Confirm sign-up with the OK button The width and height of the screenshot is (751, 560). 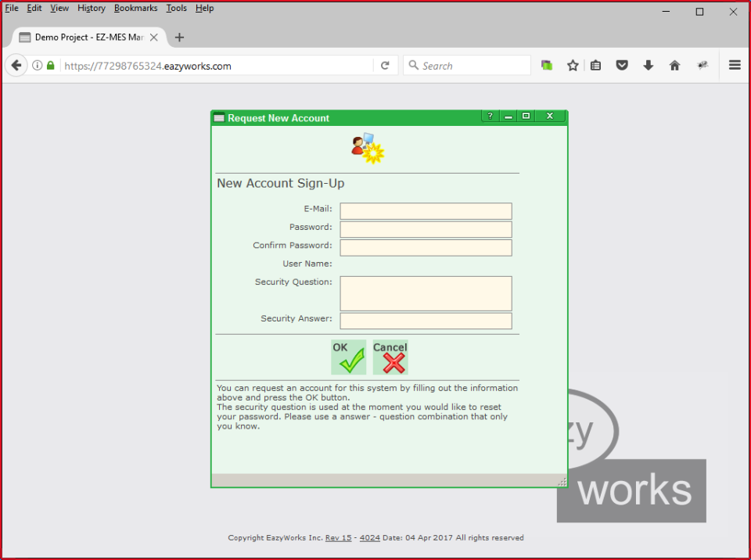[348, 357]
